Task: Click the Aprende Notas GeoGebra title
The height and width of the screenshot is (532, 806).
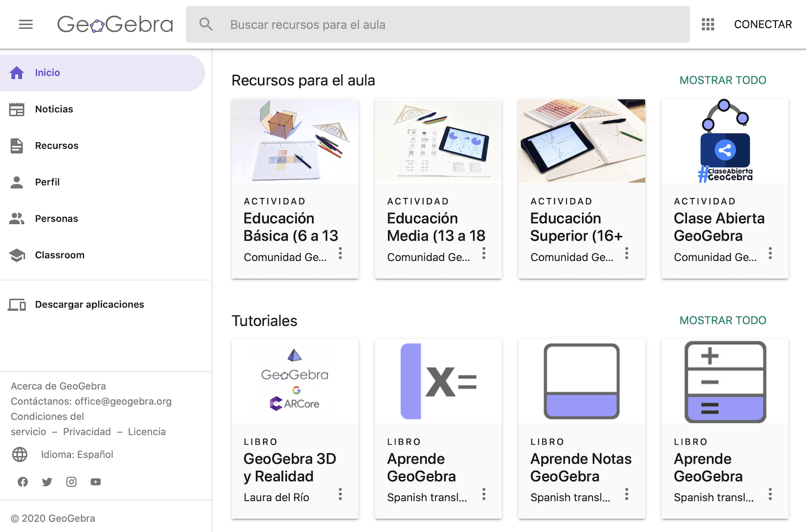Action: pyautogui.click(x=581, y=468)
